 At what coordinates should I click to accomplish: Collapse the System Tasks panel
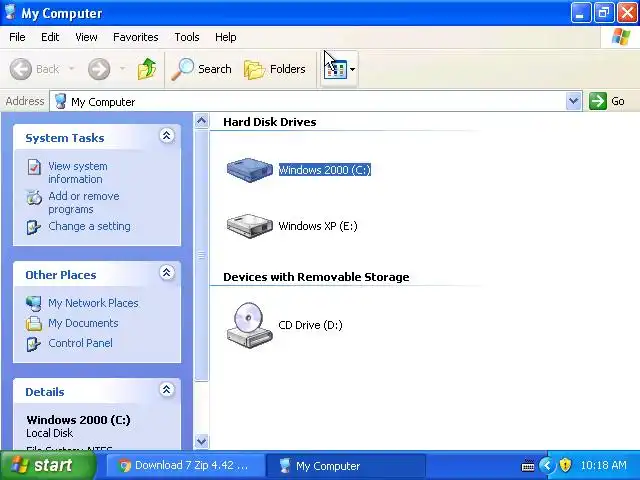(x=167, y=136)
